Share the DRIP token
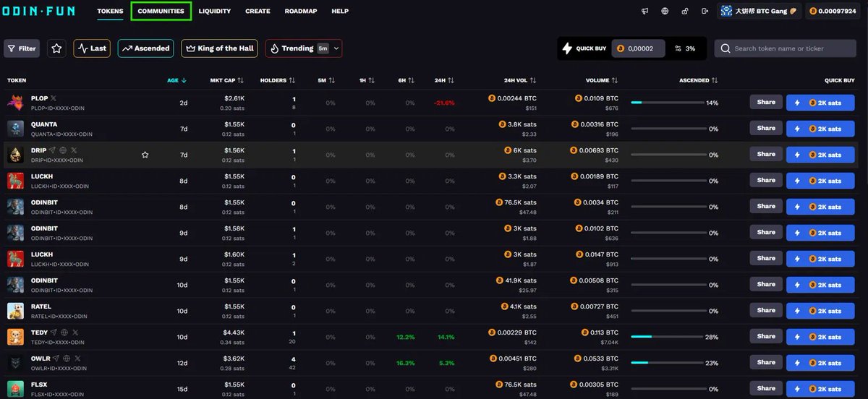Viewport: 868px width, 399px height. coord(766,155)
